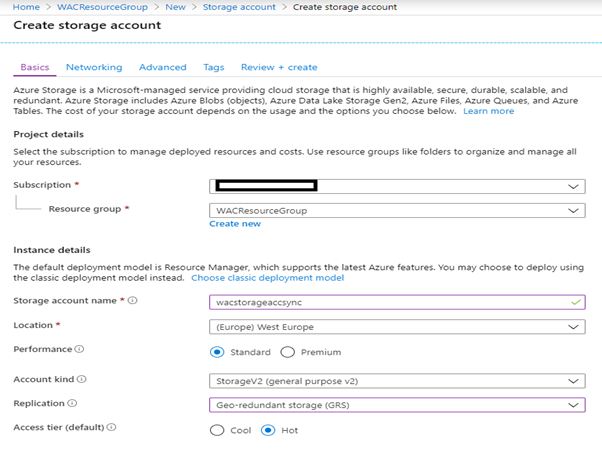Open the Location dropdown
The image size is (602, 456).
[397, 327]
